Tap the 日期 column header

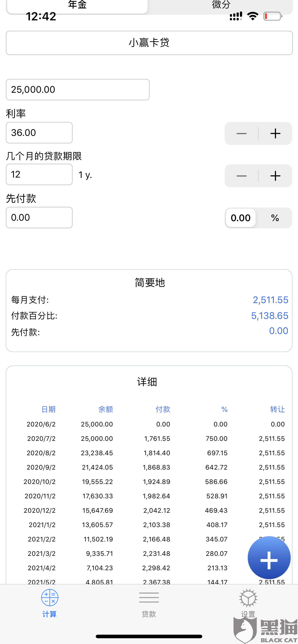point(48,409)
